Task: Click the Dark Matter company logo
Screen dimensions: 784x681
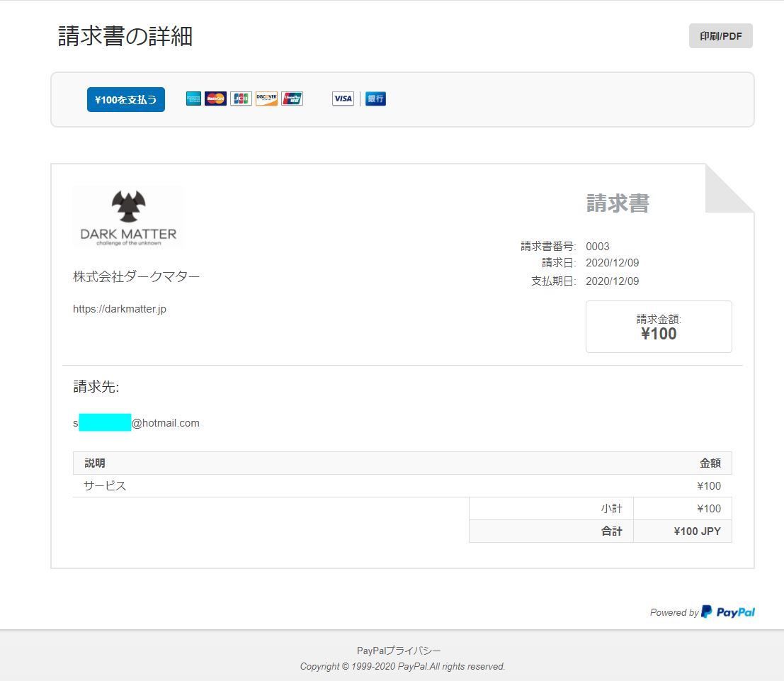Action: [128, 217]
